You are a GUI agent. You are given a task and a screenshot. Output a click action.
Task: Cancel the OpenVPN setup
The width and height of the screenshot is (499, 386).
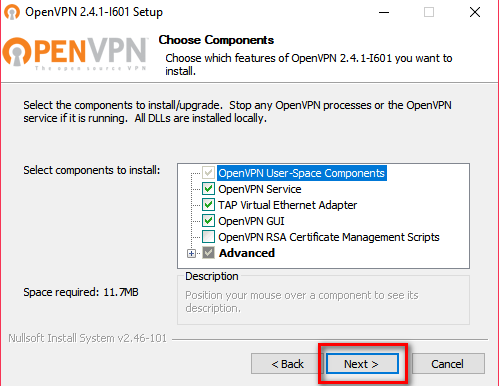point(448,364)
